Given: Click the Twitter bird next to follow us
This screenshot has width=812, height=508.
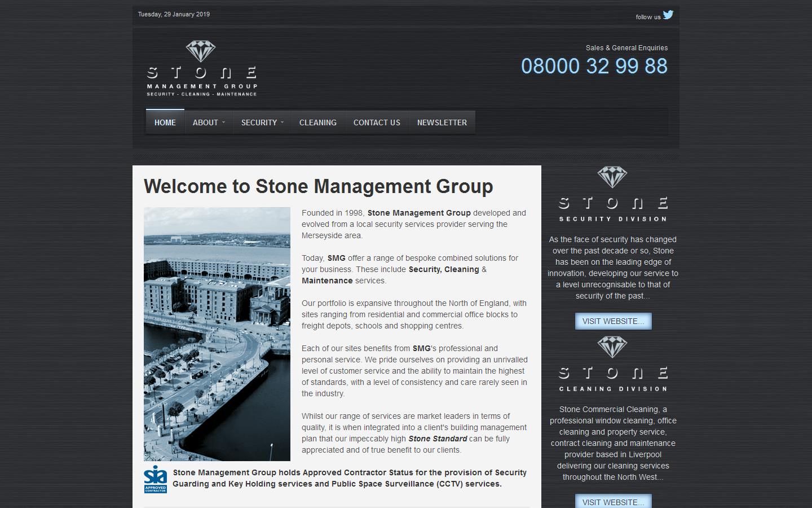Looking at the screenshot, I should pyautogui.click(x=668, y=15).
